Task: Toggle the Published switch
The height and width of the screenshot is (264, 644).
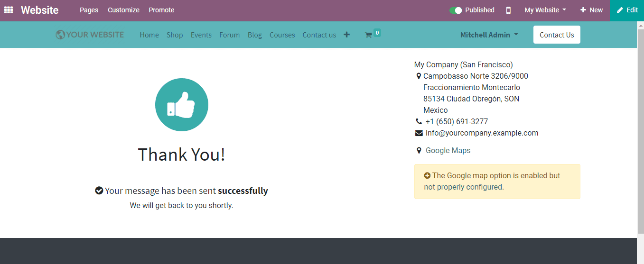Action: [456, 10]
